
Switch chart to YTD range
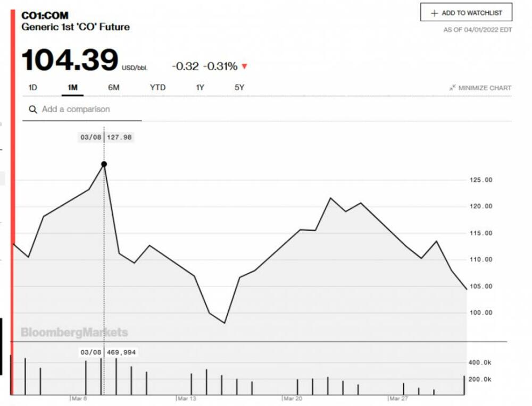(157, 88)
